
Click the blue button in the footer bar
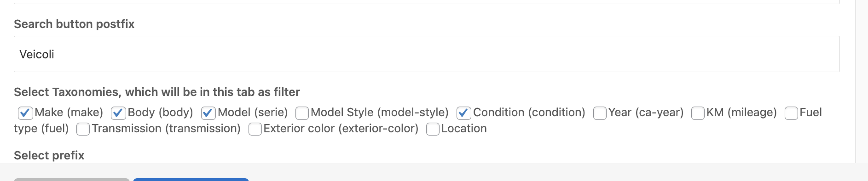(191, 180)
